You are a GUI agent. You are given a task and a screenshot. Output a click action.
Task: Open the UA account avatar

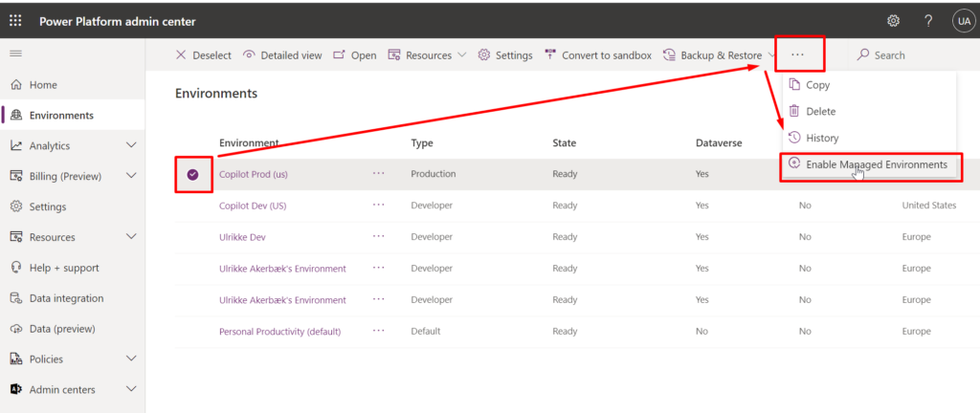click(x=964, y=21)
